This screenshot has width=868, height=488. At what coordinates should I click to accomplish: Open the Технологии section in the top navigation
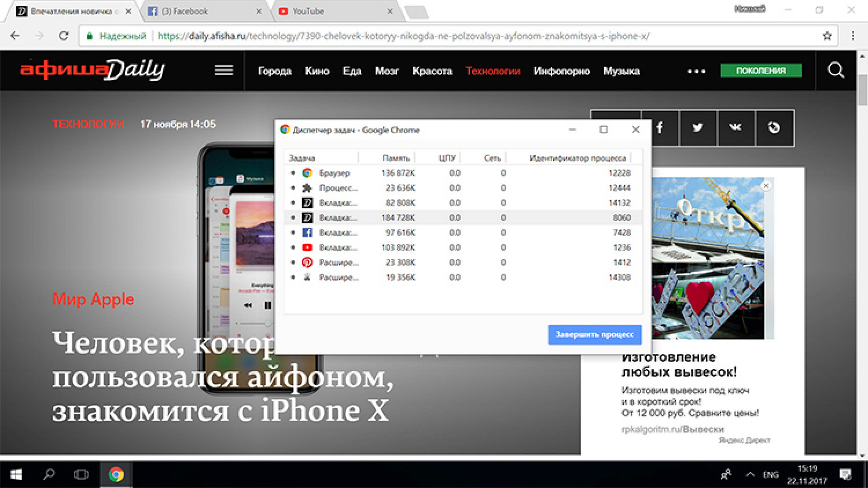493,71
